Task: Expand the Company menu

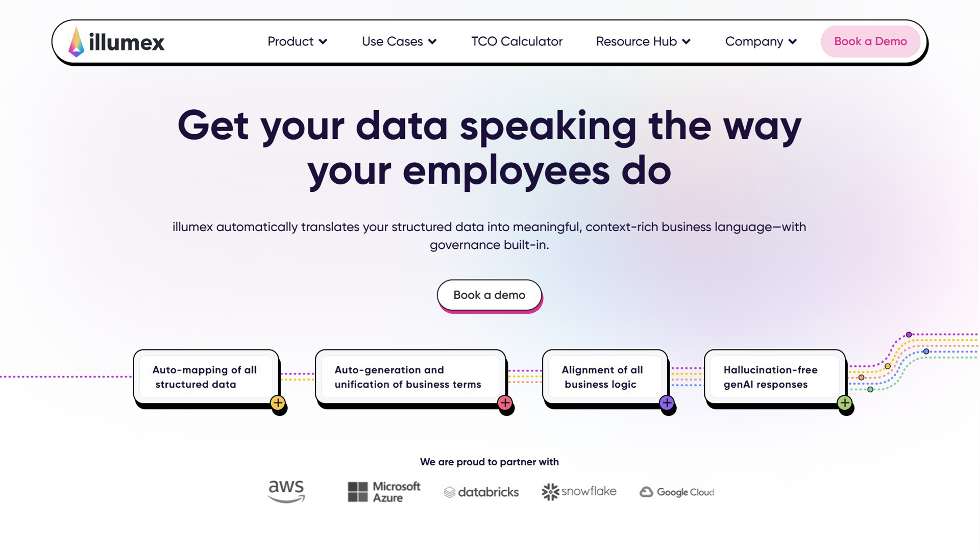Action: click(x=761, y=41)
